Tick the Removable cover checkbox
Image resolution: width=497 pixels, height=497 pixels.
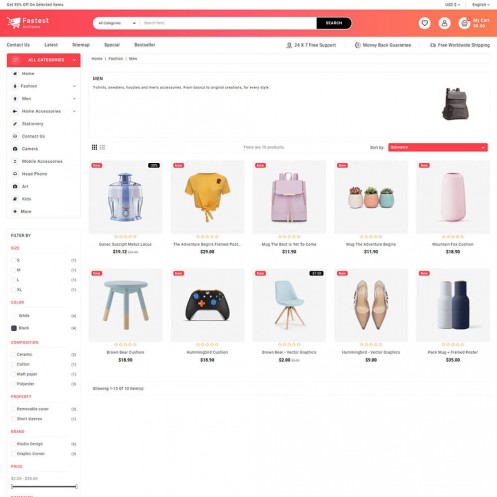(x=14, y=409)
